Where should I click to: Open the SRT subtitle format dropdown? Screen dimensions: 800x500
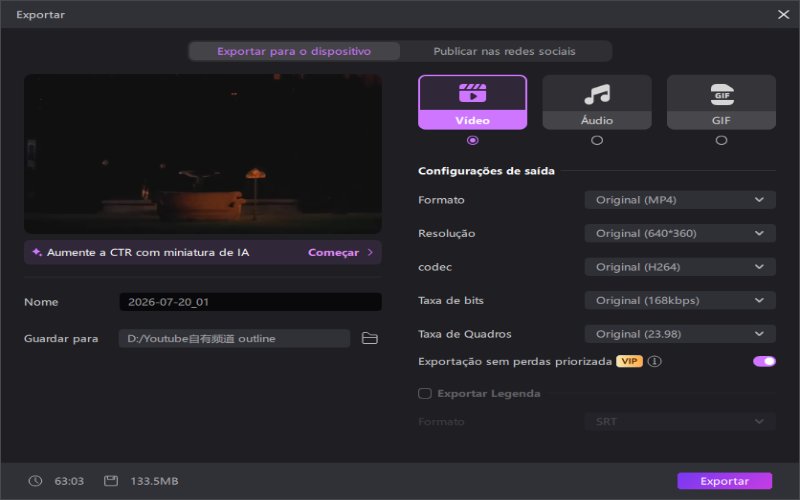pyautogui.click(x=680, y=421)
